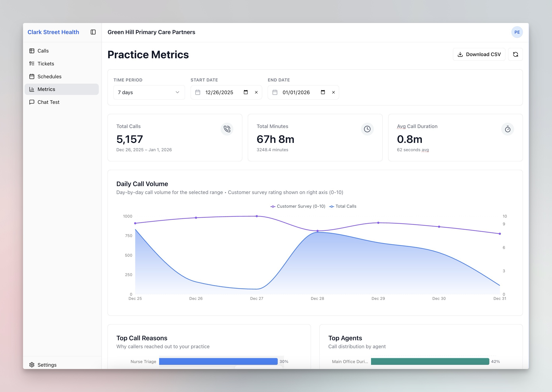Click the Nurse Triage blue bar
The height and width of the screenshot is (392, 552).
click(218, 361)
